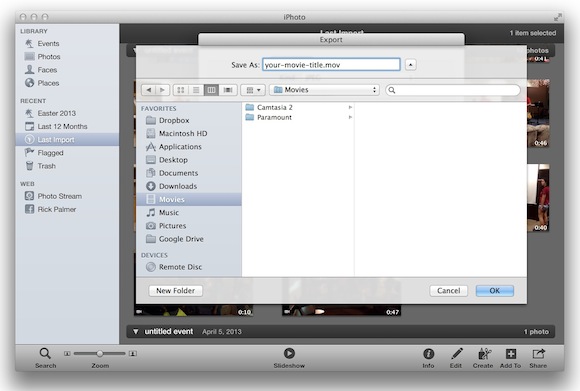Screen dimensions: 580x391
Task: Collapse the untitled event triangle
Action: pos(136,331)
